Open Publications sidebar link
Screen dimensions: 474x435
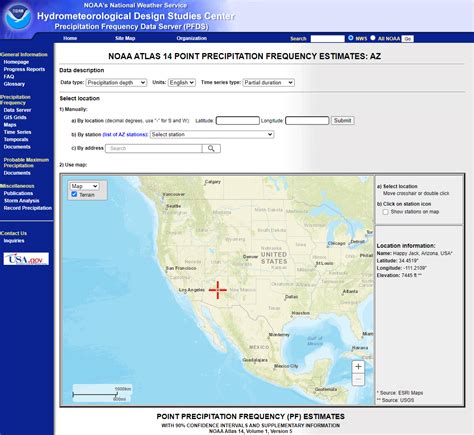click(x=18, y=193)
